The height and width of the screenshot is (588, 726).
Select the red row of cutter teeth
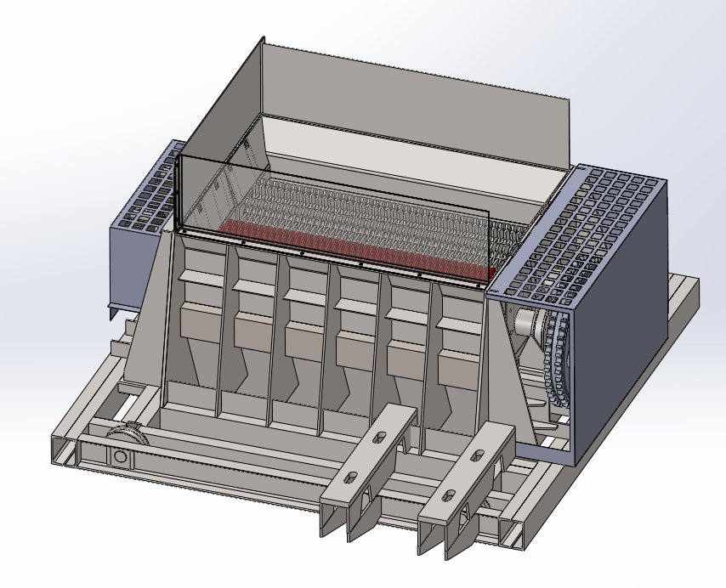(x=355, y=250)
